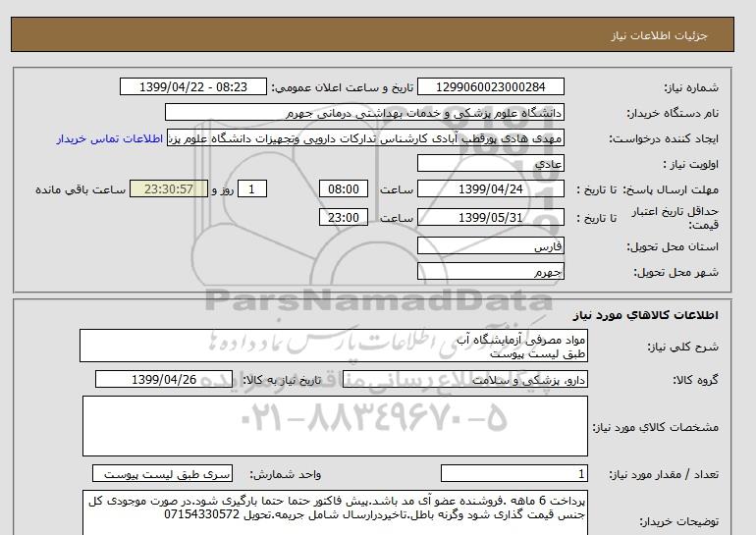Click the section title اطلاعات کالاهای مورد نیاز
The width and height of the screenshot is (756, 535).
click(x=646, y=315)
